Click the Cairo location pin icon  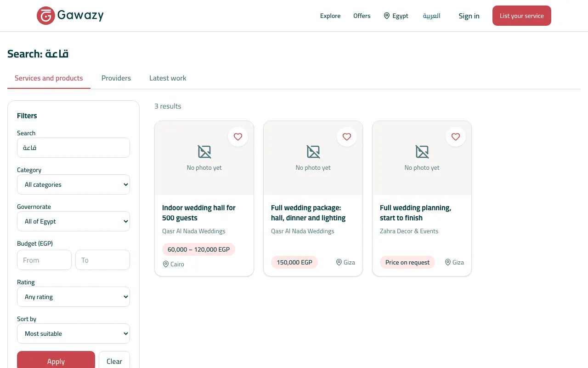pos(166,264)
